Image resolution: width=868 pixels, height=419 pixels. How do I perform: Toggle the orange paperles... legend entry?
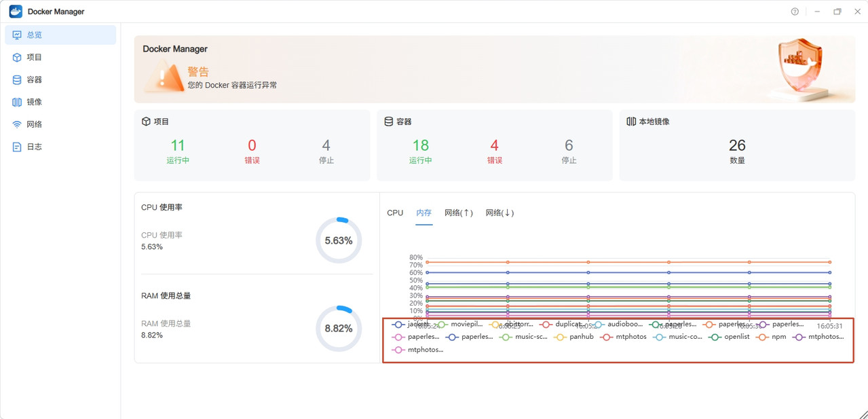point(726,325)
